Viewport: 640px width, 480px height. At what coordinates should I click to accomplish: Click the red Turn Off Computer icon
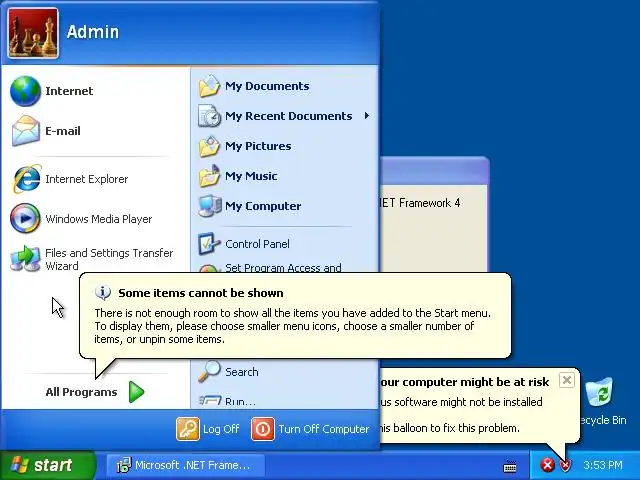click(x=263, y=429)
